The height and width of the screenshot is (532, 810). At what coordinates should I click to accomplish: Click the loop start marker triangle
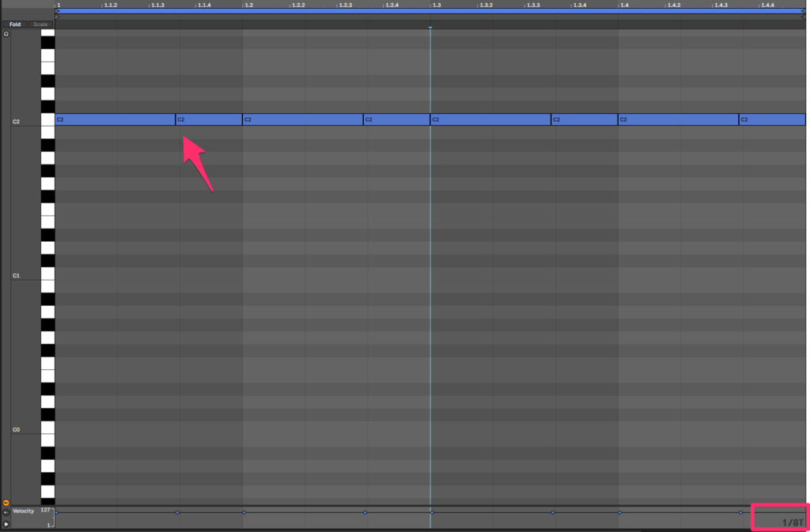pos(58,11)
